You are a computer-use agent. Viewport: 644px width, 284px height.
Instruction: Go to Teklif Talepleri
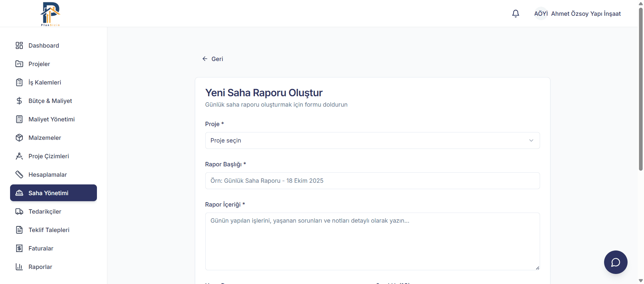click(53, 230)
